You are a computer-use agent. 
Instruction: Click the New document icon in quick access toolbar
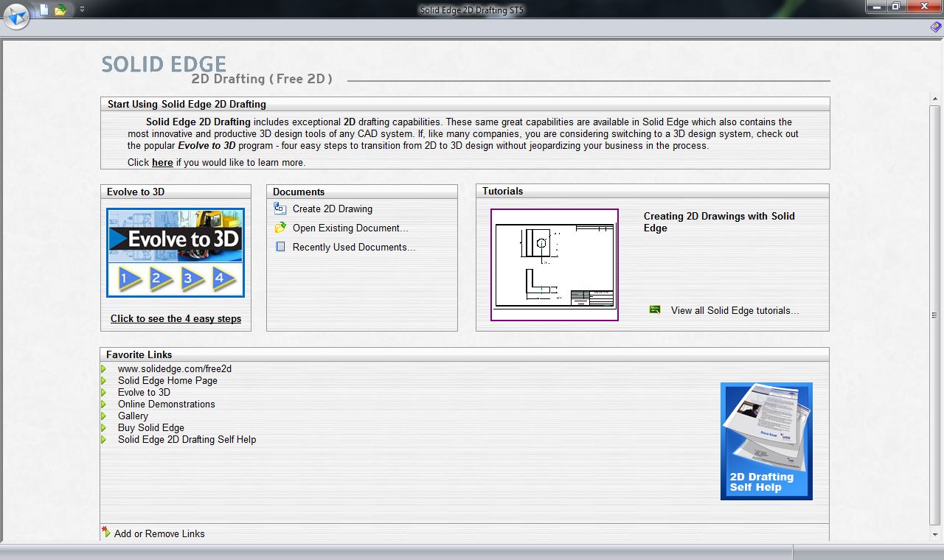coord(44,9)
